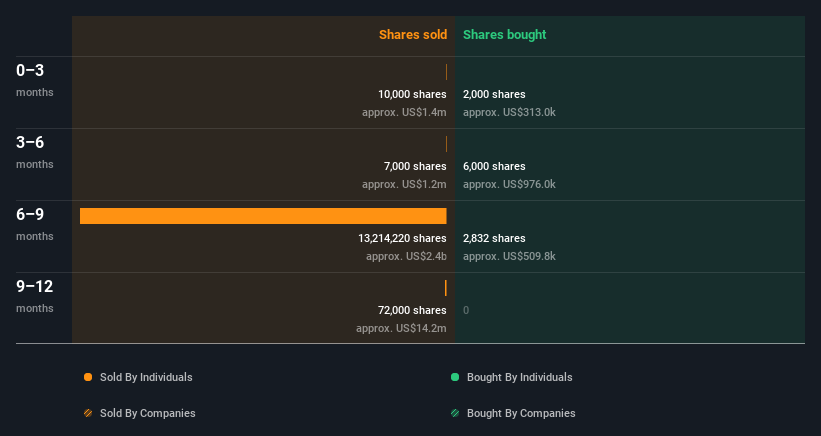Click the approx. US$14.2m sold amount
The image size is (821, 436).
401,328
